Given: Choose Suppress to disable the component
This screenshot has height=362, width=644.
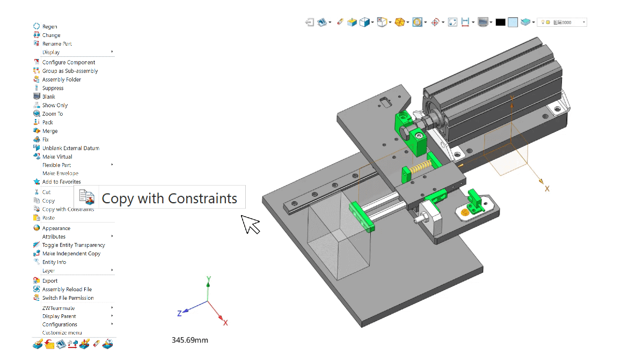Looking at the screenshot, I should click(53, 88).
